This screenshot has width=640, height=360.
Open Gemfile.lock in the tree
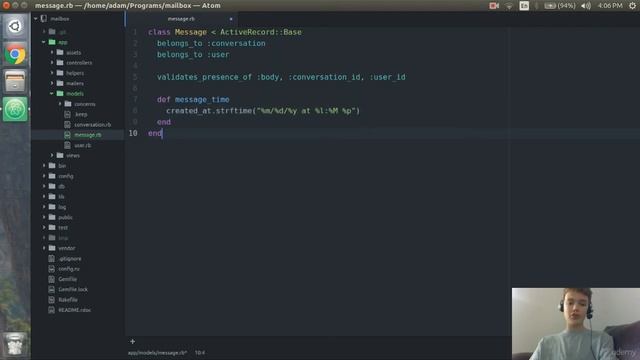73,289
